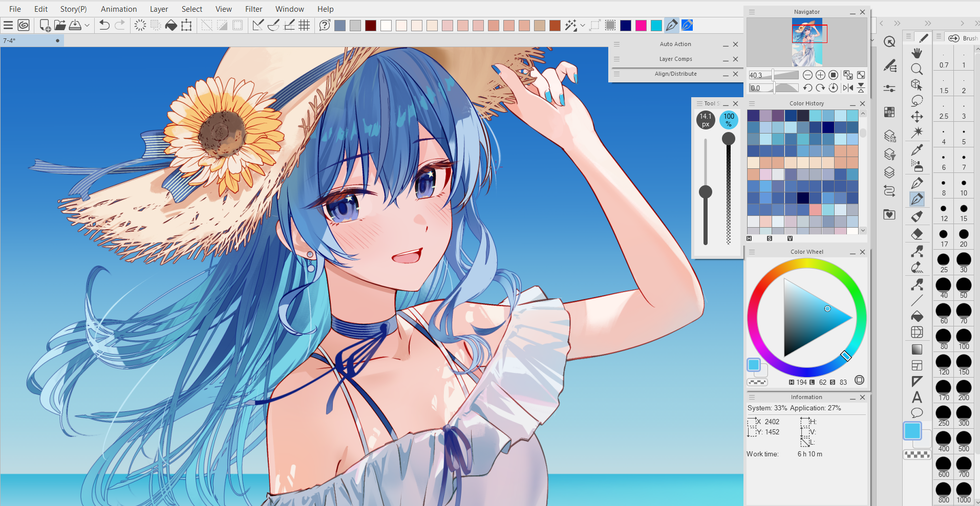Viewport: 980px width, 506px height.
Task: Open the Filter menu
Action: click(253, 9)
